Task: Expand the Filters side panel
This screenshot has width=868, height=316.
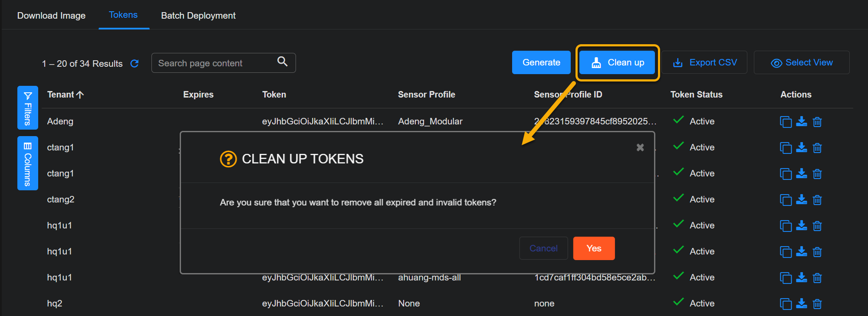Action: [x=28, y=108]
